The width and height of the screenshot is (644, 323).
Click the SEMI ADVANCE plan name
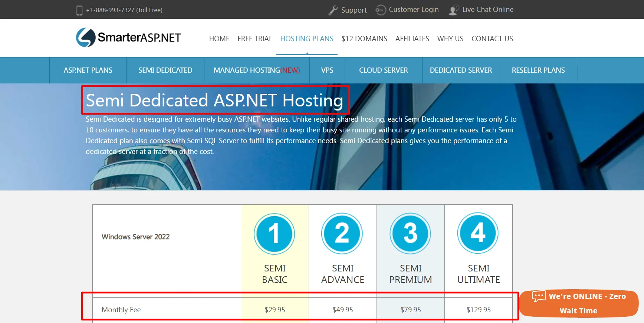[343, 274]
